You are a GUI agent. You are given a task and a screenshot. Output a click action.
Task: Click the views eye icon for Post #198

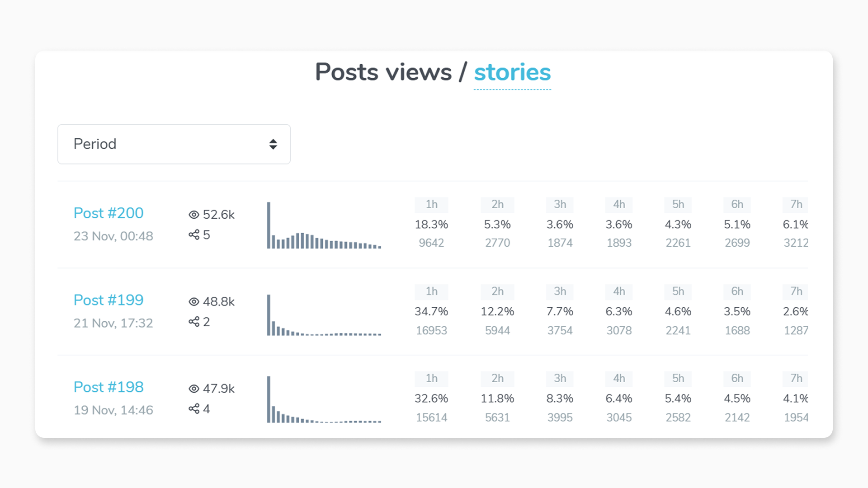194,389
